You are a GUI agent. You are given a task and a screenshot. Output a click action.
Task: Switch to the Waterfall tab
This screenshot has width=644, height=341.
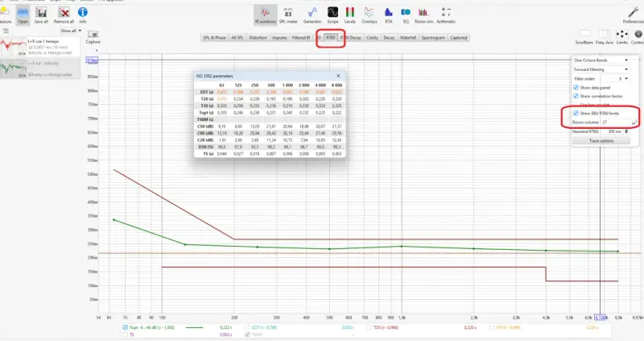click(408, 37)
